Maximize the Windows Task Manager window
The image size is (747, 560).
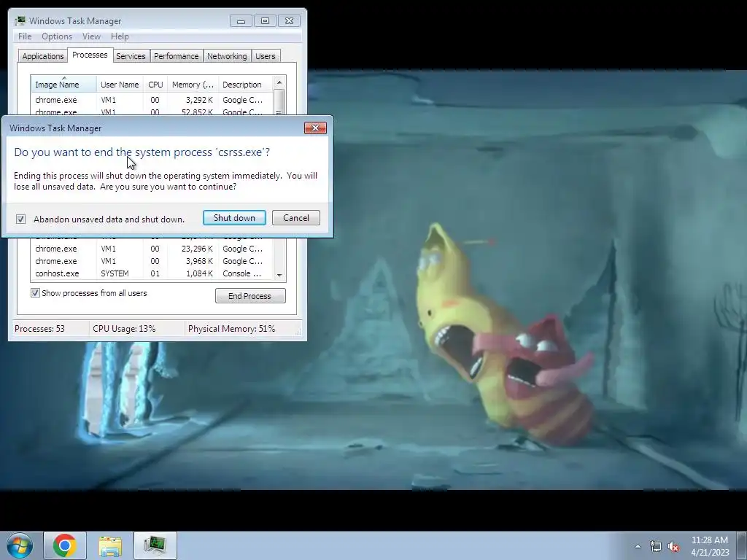click(x=265, y=21)
